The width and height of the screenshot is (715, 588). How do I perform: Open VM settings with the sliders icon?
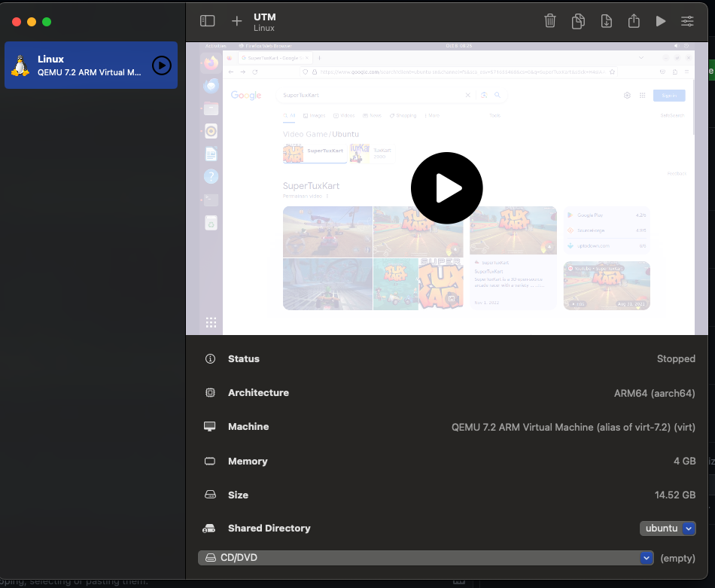tap(687, 21)
